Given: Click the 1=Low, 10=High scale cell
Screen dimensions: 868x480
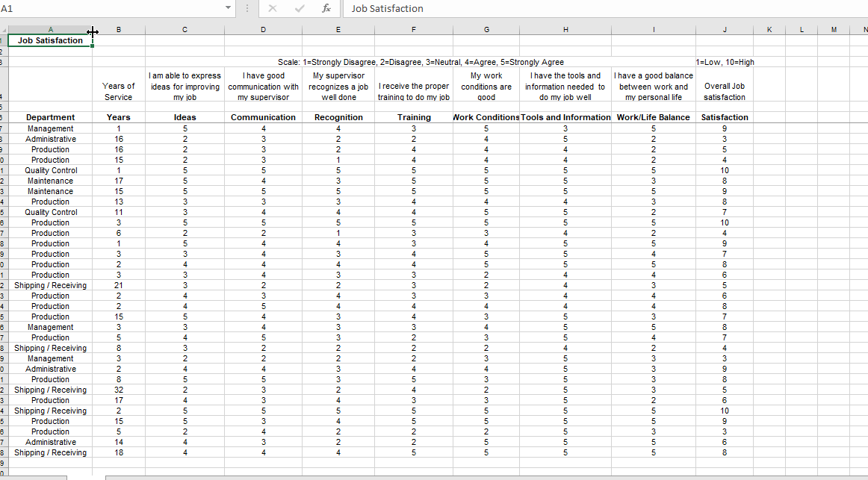Looking at the screenshot, I should point(724,62).
